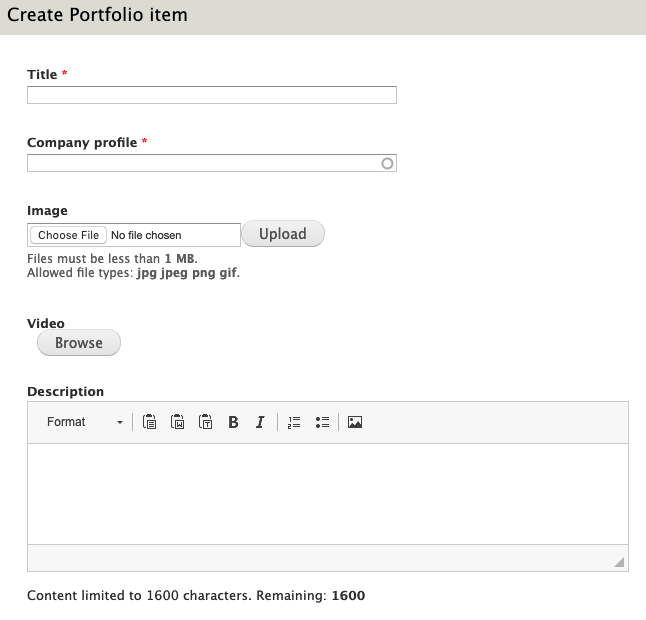Focus the Company profile field

tap(212, 163)
